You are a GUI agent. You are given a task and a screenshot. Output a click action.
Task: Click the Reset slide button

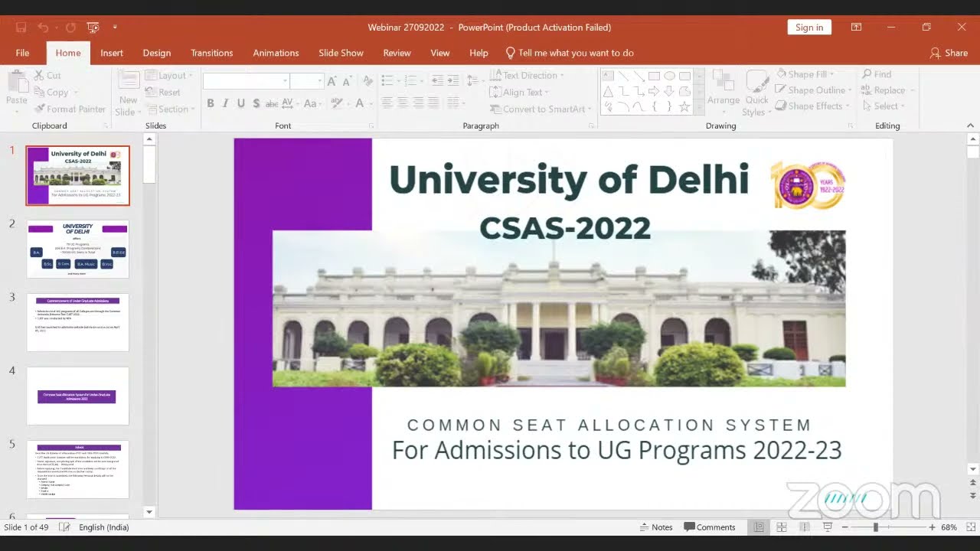tap(163, 92)
